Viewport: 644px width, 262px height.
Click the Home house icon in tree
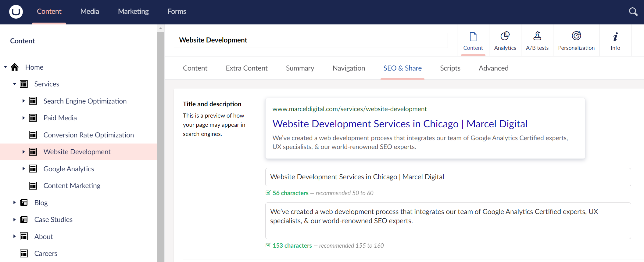pos(15,67)
